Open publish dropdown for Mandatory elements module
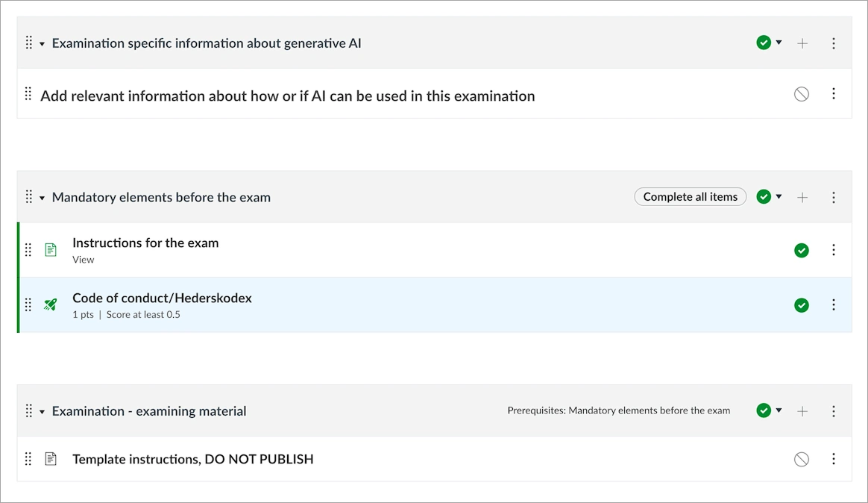 779,197
